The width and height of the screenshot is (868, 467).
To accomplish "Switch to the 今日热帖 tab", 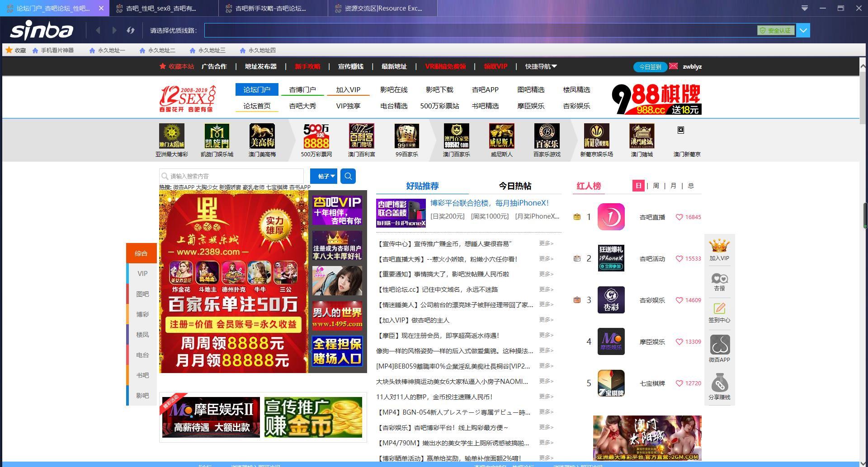I will (x=515, y=186).
